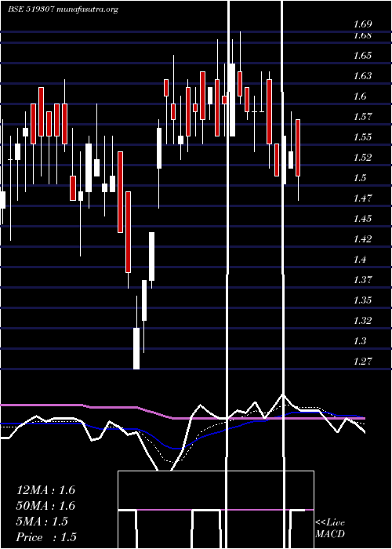The height and width of the screenshot is (549, 392).
Task: Click the 1.52 price axis label
Action: [362, 157]
